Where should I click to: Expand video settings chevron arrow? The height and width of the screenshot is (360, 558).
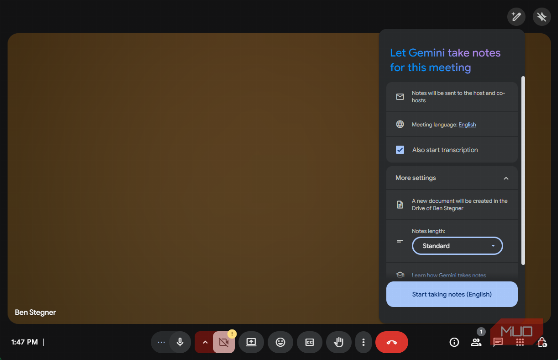pos(205,343)
